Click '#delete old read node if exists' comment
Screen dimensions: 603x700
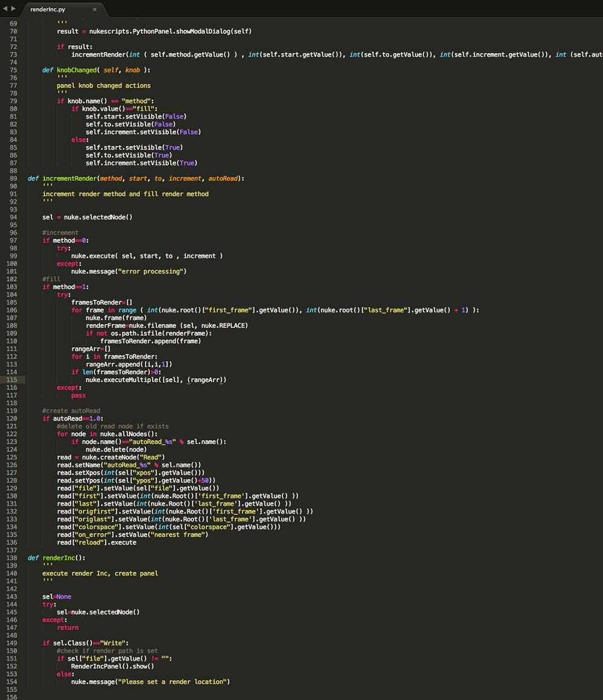click(113, 426)
